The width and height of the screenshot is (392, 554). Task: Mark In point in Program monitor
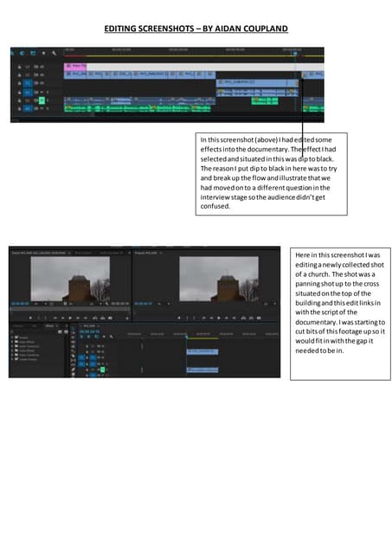[187, 318]
